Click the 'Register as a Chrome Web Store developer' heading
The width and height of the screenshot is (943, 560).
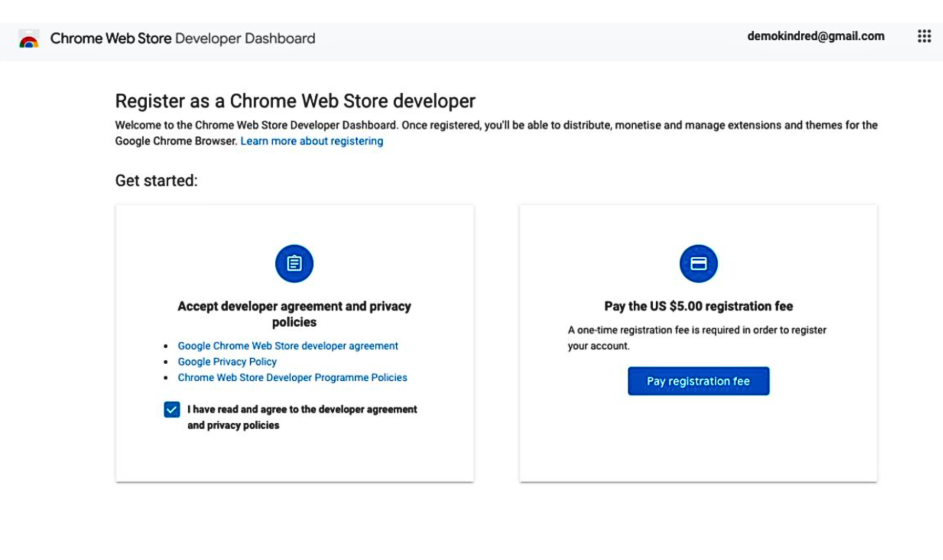295,101
